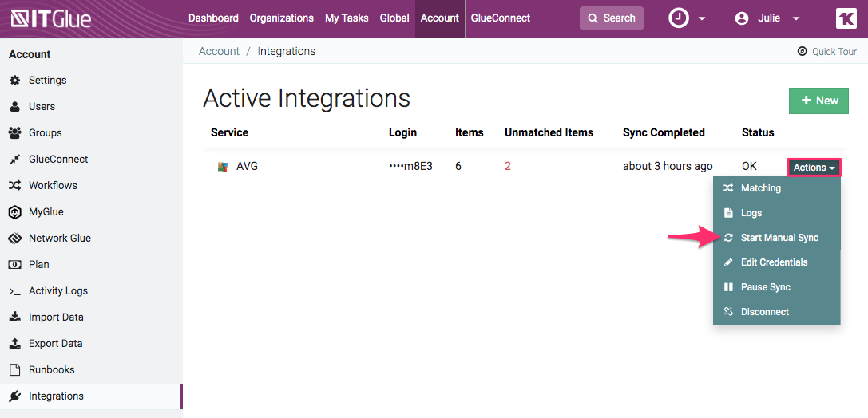Open the Dashboard nav item
The width and height of the screenshot is (868, 418).
click(213, 18)
